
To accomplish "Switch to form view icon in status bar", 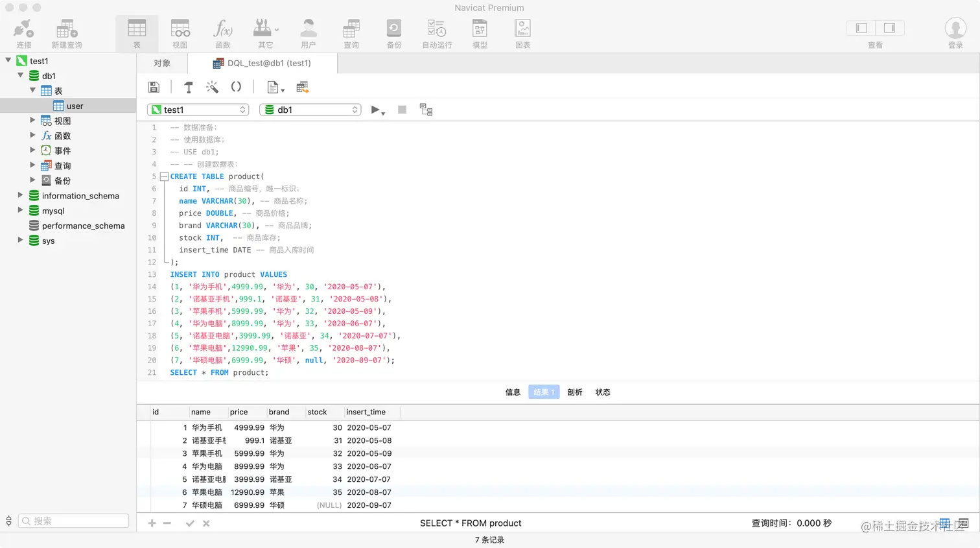I will [963, 523].
